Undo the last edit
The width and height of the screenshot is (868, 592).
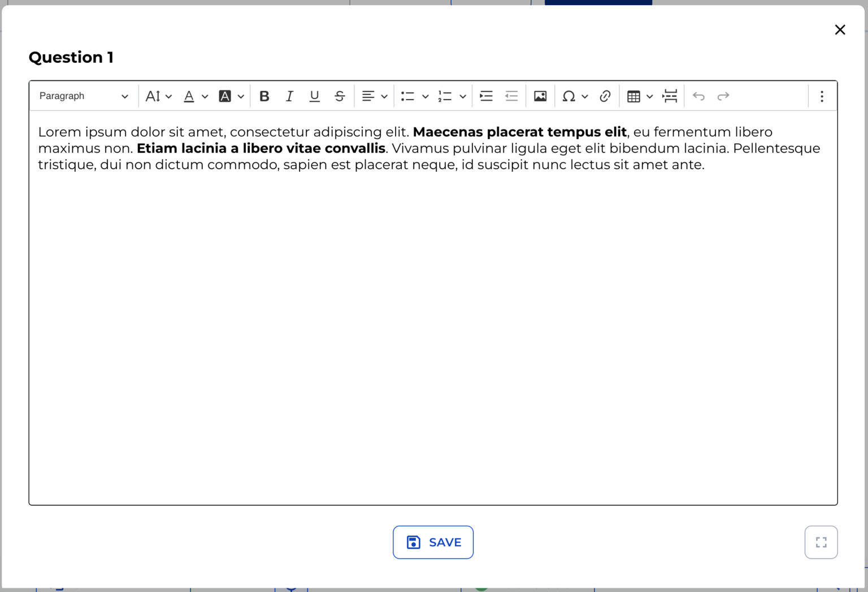coord(698,96)
